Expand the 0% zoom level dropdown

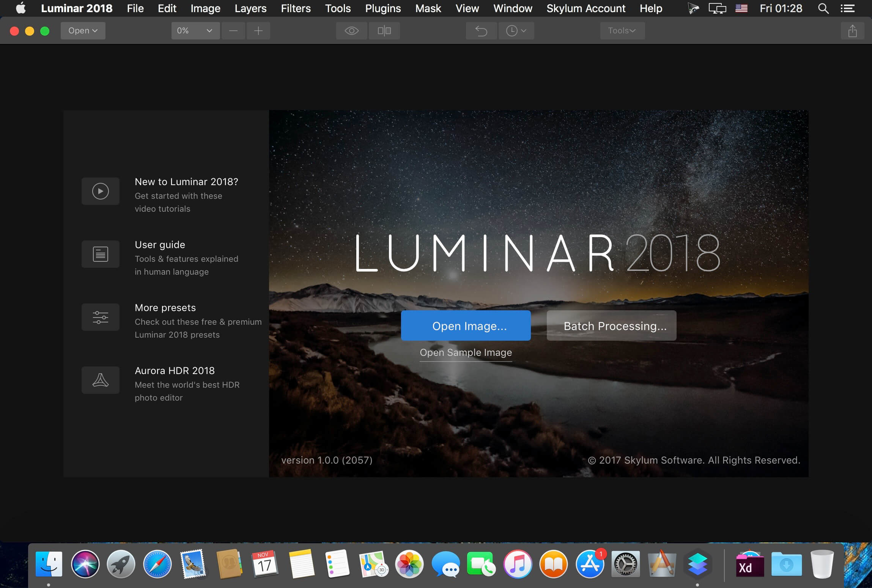195,31
